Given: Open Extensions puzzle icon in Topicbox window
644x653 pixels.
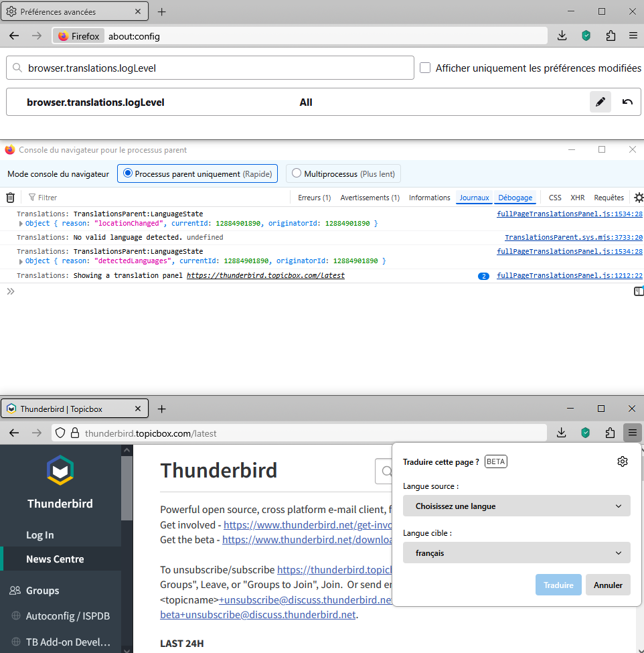Looking at the screenshot, I should (610, 433).
